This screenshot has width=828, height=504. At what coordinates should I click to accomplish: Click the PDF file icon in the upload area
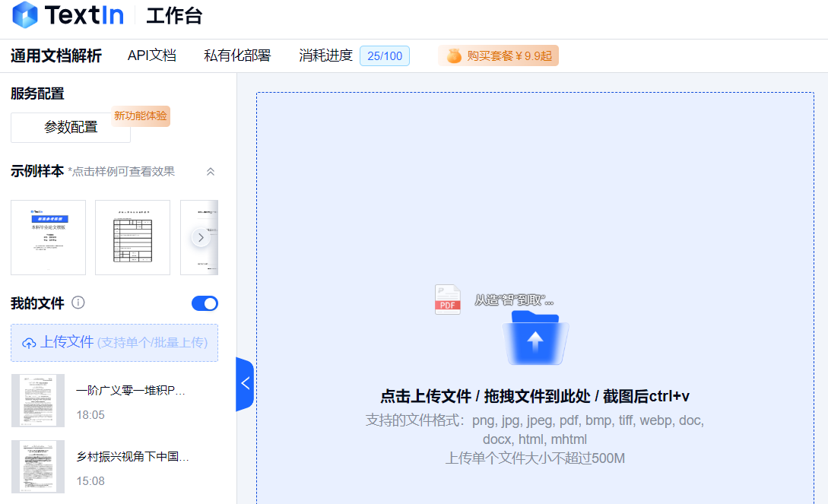coord(448,301)
